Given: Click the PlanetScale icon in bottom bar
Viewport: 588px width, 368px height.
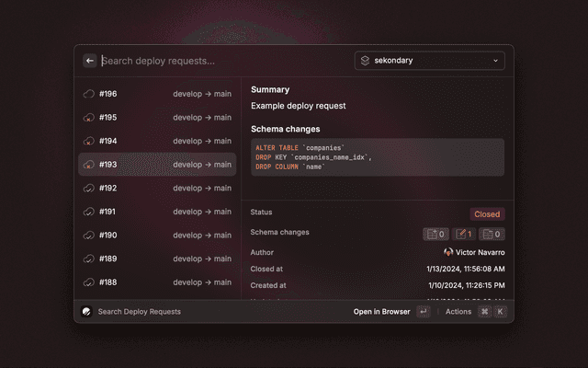Looking at the screenshot, I should (86, 312).
